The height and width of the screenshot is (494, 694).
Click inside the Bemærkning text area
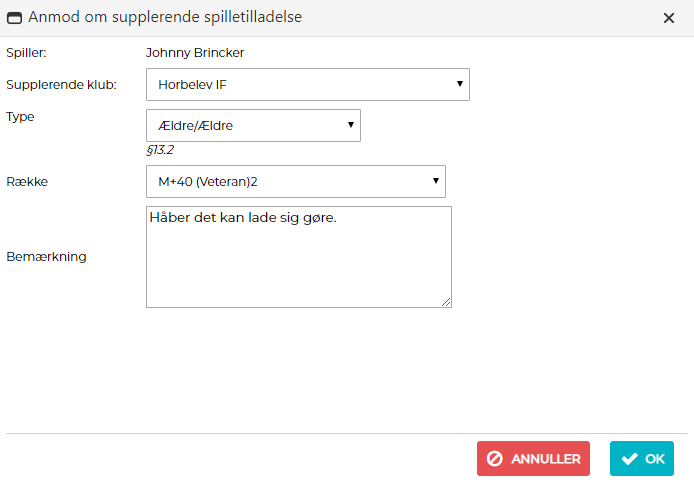pyautogui.click(x=298, y=262)
